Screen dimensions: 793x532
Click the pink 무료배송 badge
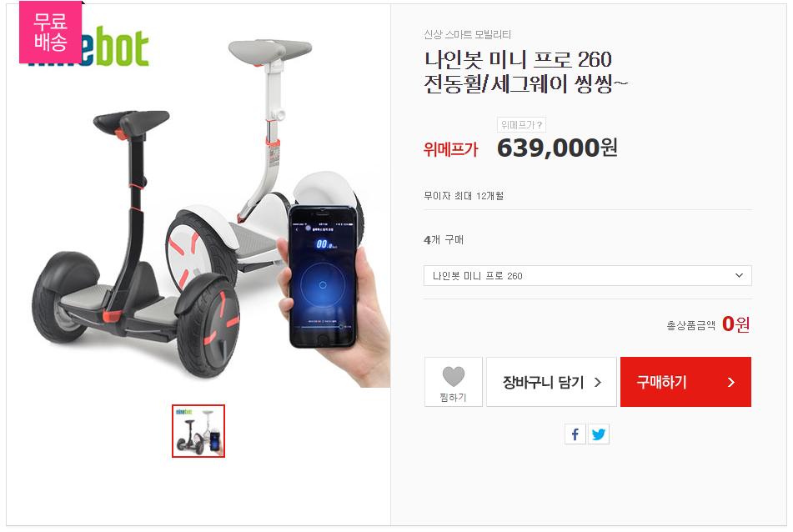pyautogui.click(x=51, y=33)
